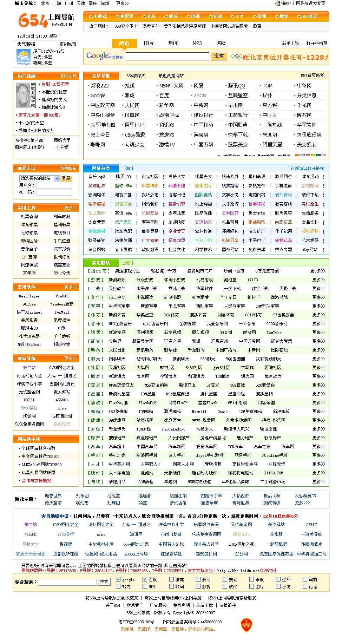This screenshot has height=644, width=342.
Task: Open the 最近浏览网站 tab
Action: coord(171,76)
